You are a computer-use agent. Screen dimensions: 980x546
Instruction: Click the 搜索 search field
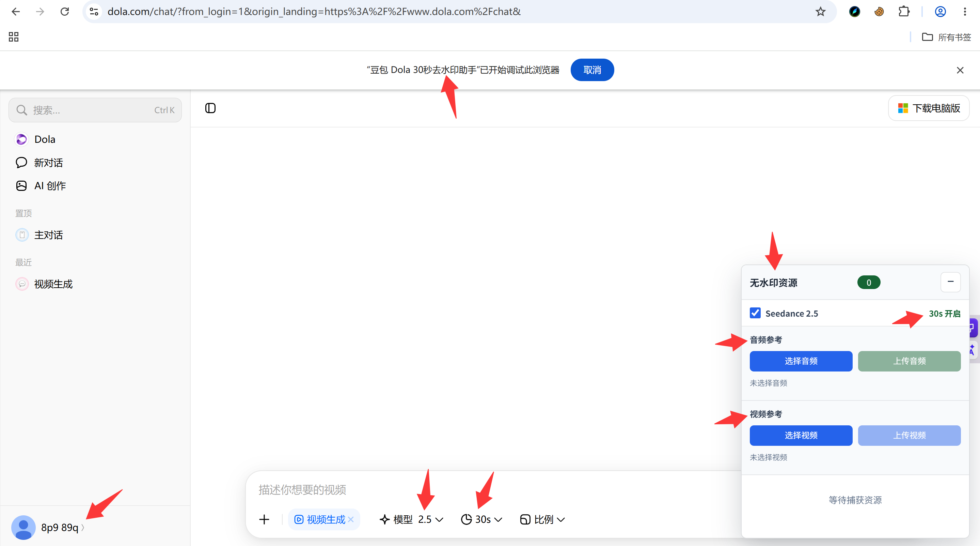(x=95, y=110)
